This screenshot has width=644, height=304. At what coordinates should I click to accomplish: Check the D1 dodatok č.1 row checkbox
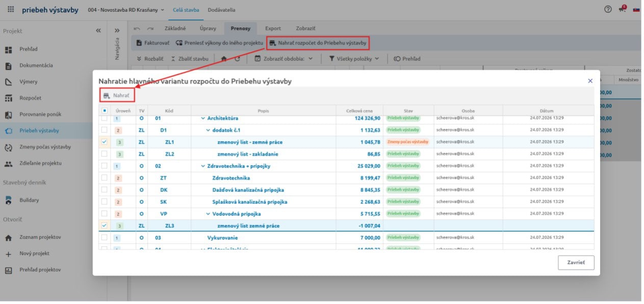[105, 130]
